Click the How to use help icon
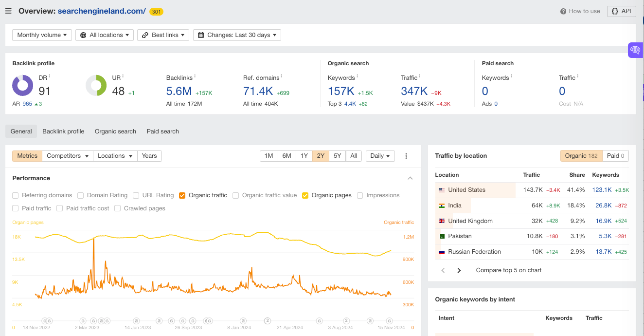This screenshot has width=644, height=336. [x=563, y=11]
